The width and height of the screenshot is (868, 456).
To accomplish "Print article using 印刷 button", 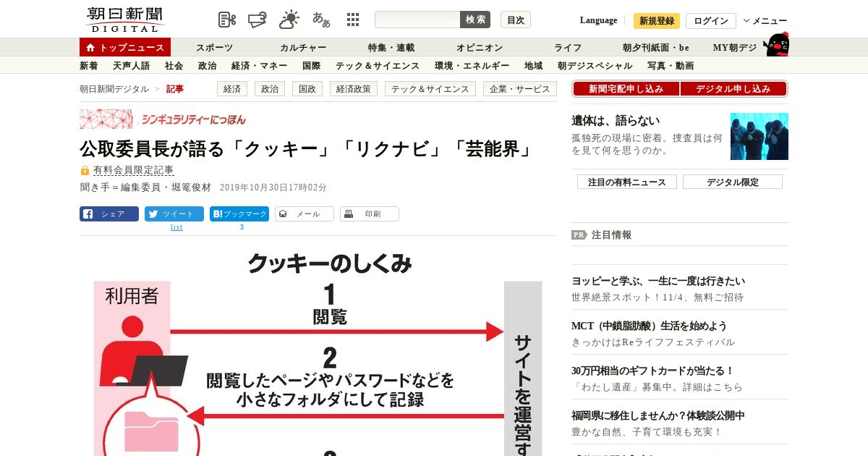I will tap(370, 214).
